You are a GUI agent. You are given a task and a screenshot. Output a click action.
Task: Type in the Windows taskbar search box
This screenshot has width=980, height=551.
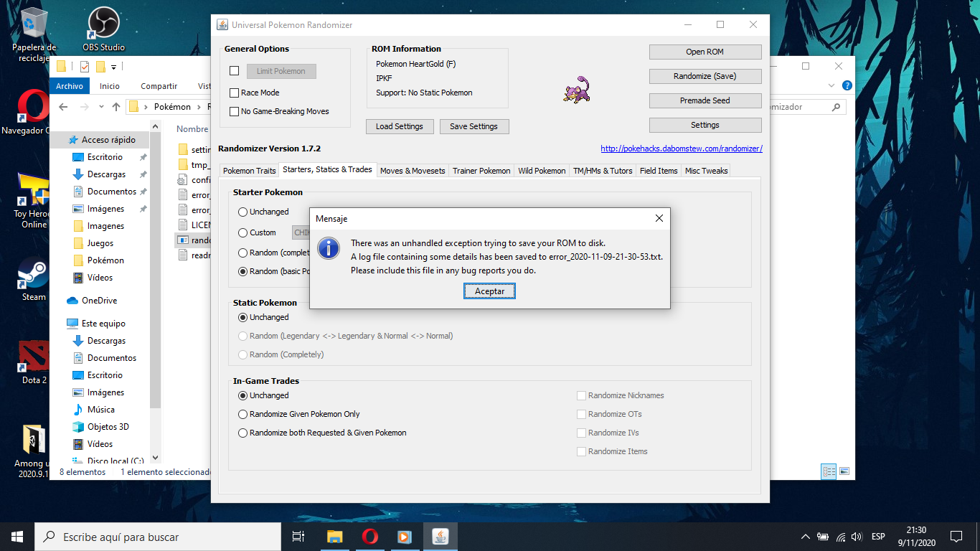[165, 537]
